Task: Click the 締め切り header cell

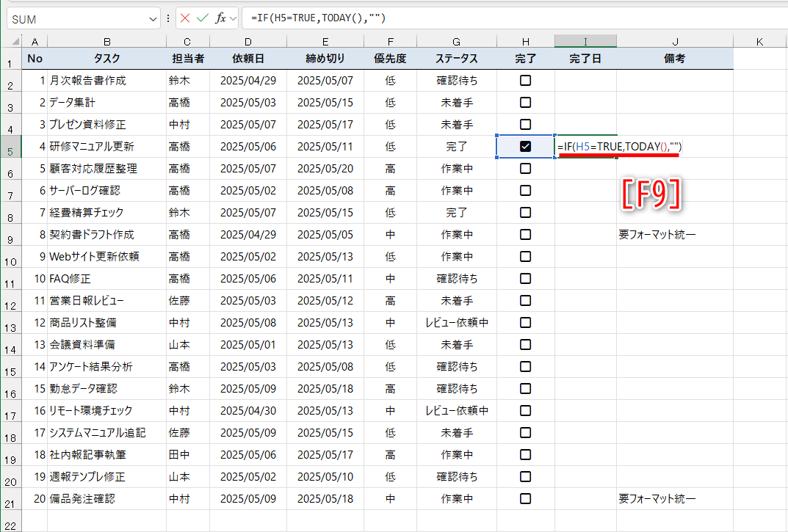Action: [325, 58]
